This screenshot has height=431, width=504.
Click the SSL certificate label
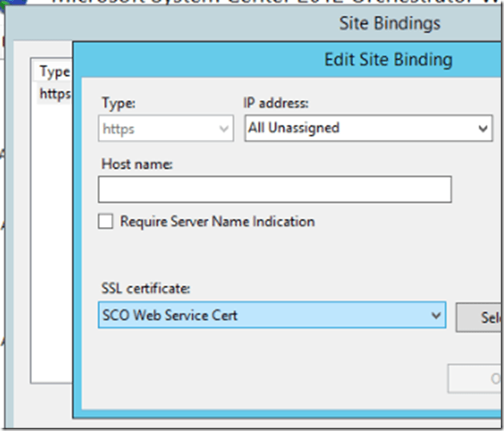(x=146, y=288)
